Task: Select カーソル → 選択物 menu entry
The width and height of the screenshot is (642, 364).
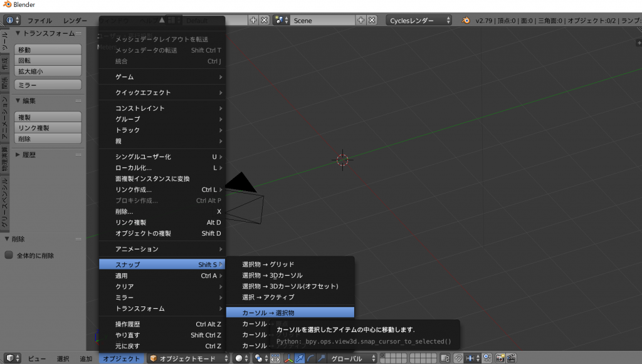Action: [x=290, y=312]
